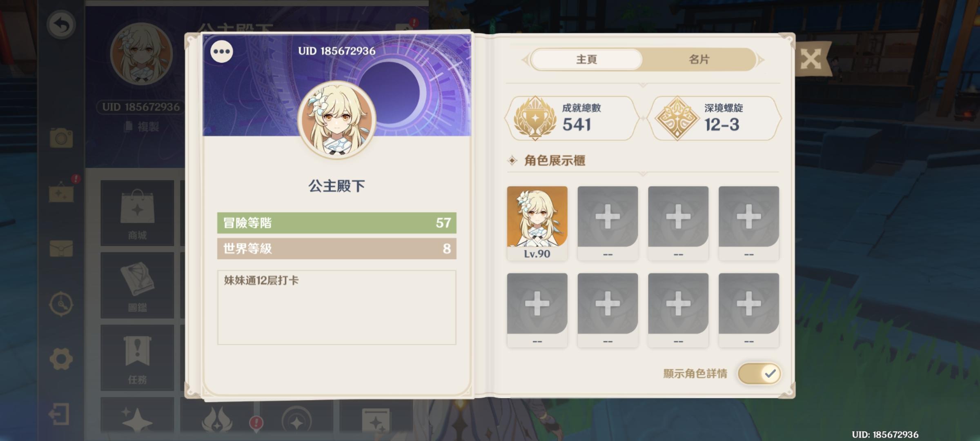Click the Spiral Abyss emblem
The height and width of the screenshot is (441, 980).
(x=677, y=118)
